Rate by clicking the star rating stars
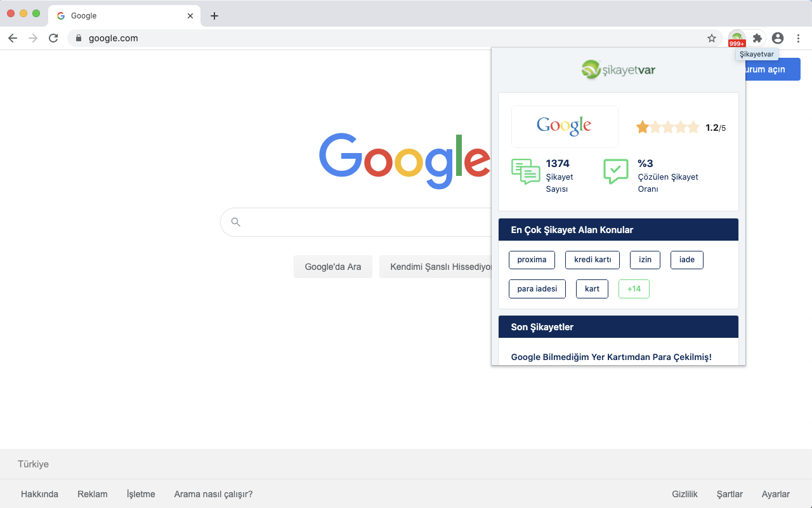This screenshot has width=812, height=508. pyautogui.click(x=667, y=127)
